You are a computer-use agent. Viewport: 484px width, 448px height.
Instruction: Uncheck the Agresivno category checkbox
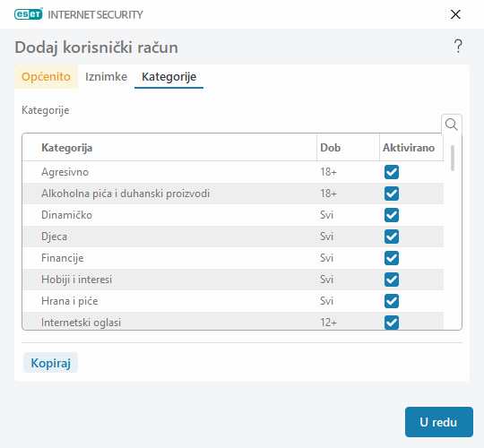click(x=392, y=172)
